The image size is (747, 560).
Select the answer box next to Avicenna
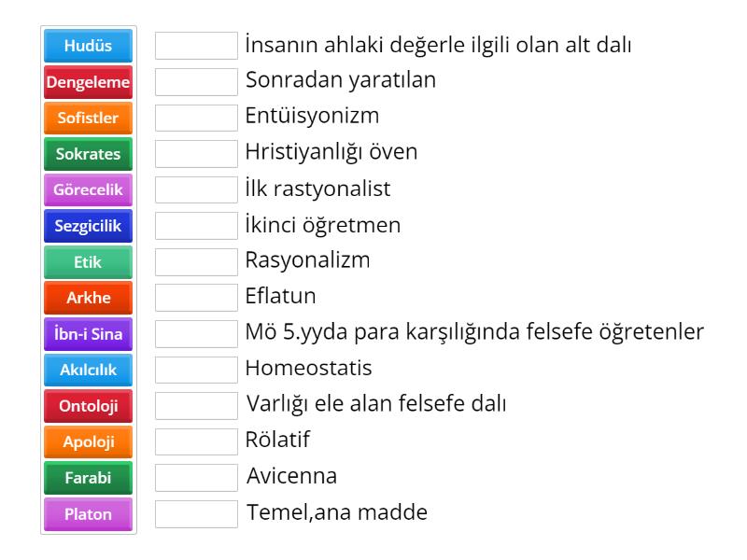tap(198, 478)
